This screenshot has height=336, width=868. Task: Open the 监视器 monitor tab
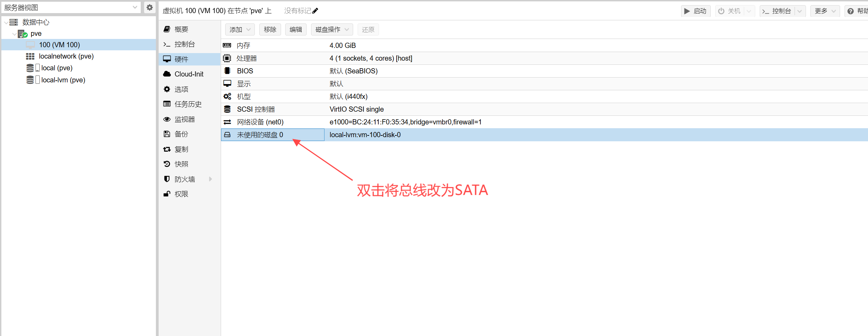[189, 119]
